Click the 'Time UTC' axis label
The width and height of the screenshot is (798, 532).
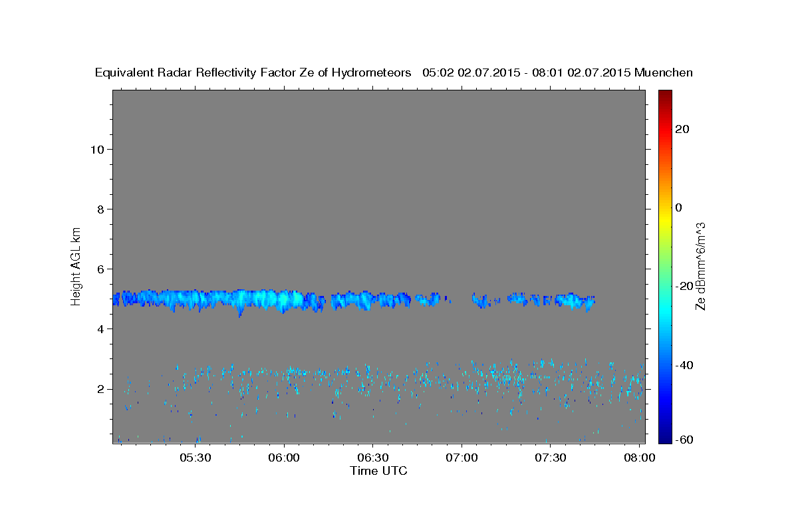(x=378, y=471)
